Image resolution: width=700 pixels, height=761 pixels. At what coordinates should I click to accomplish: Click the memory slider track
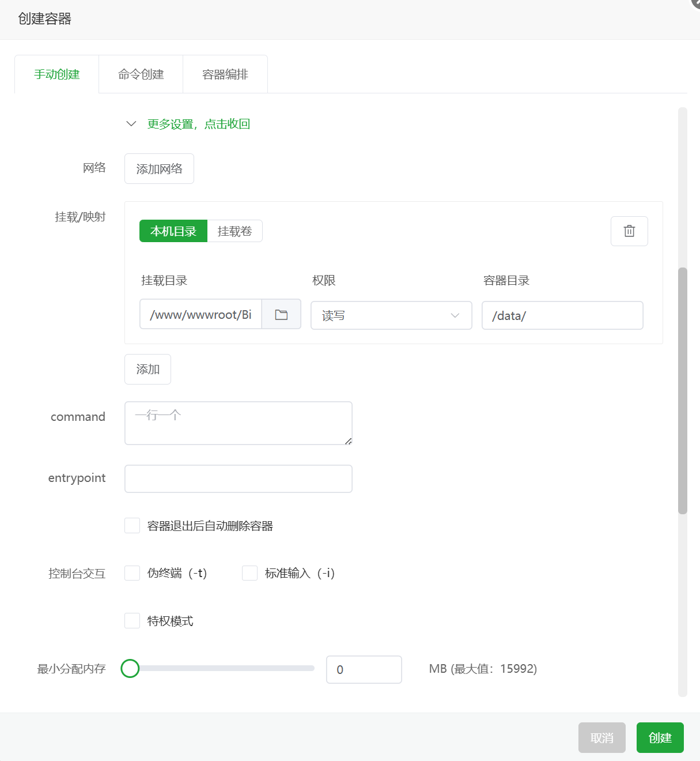pyautogui.click(x=222, y=668)
